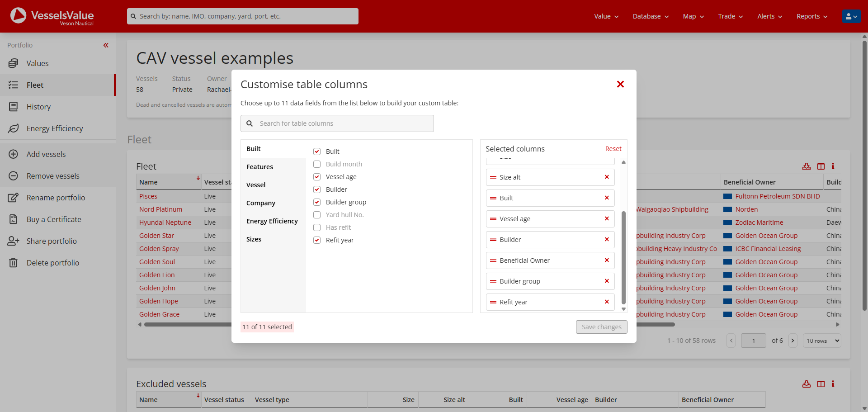Close the Customise table columns dialog

620,84
